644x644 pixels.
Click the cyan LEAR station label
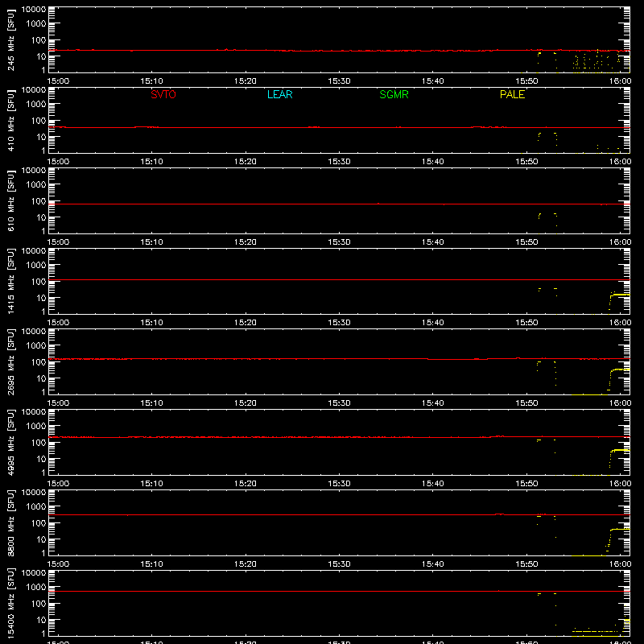279,94
